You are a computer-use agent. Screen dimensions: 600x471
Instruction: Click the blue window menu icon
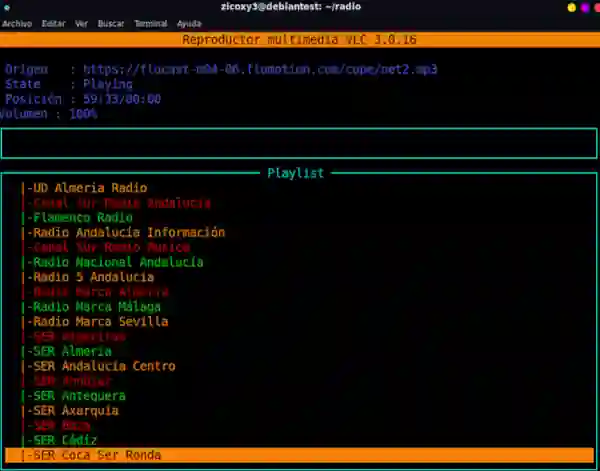tap(9, 7)
